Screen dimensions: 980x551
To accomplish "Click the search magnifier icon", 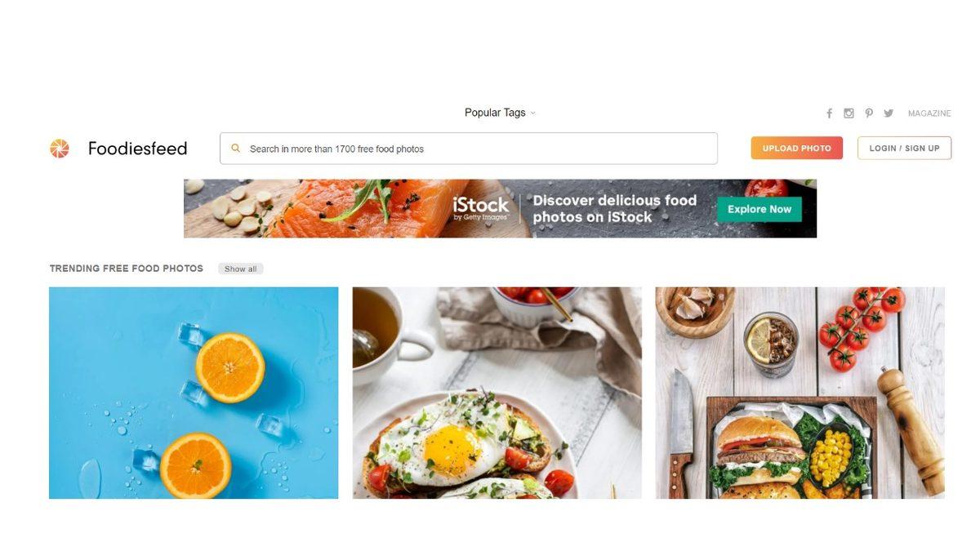I will [236, 149].
